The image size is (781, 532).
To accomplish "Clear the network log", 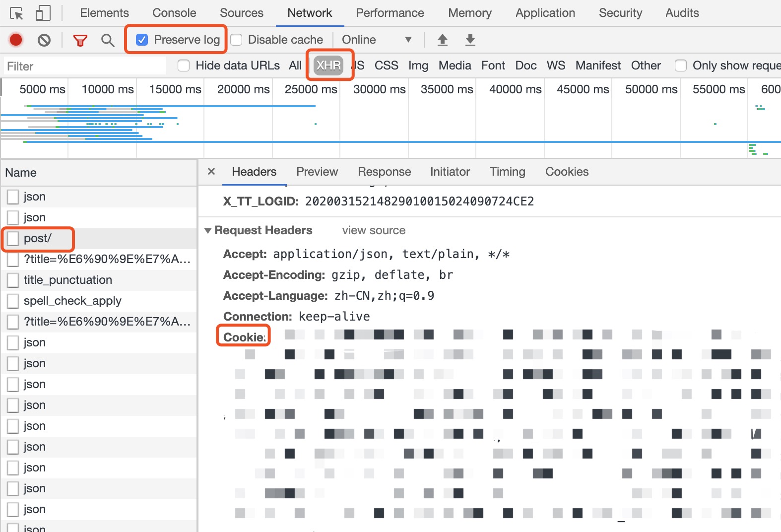I will (x=44, y=40).
